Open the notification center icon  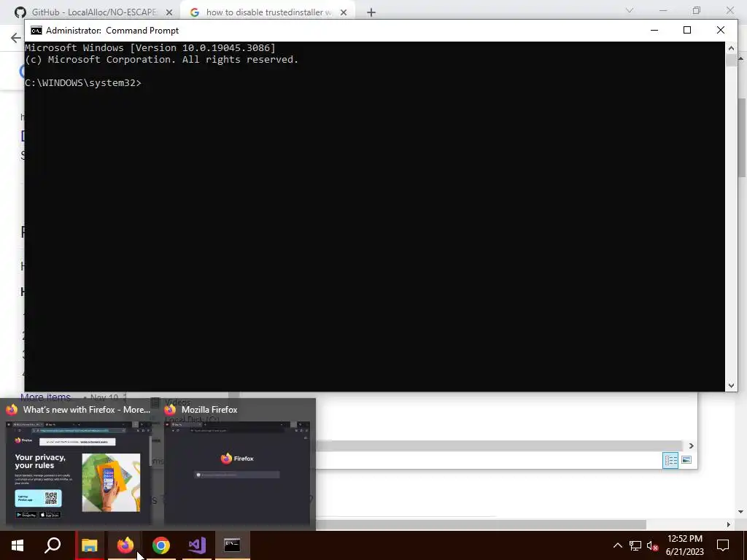click(723, 545)
